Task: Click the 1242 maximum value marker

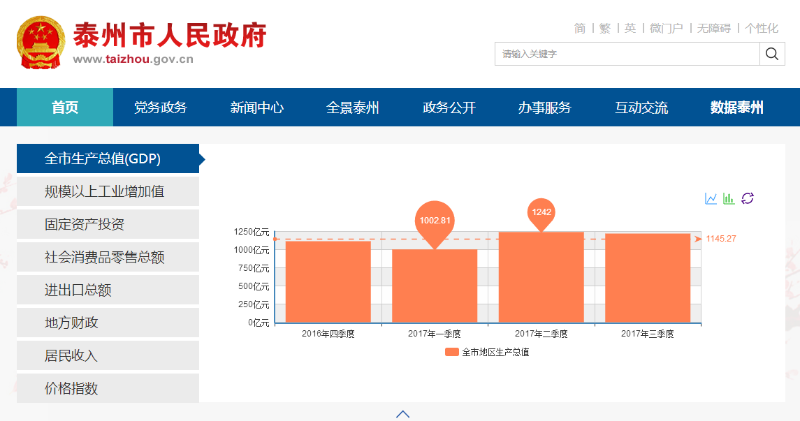Action: [x=542, y=212]
